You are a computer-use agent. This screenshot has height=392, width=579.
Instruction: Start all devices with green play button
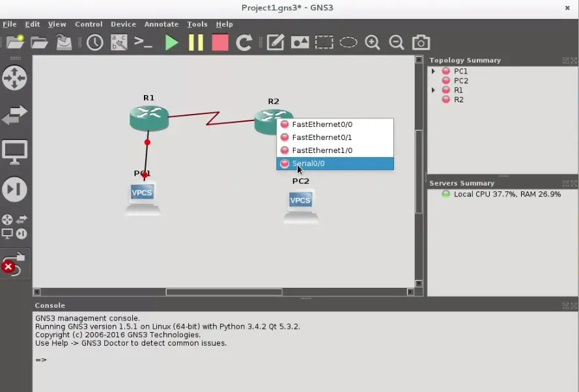point(171,42)
